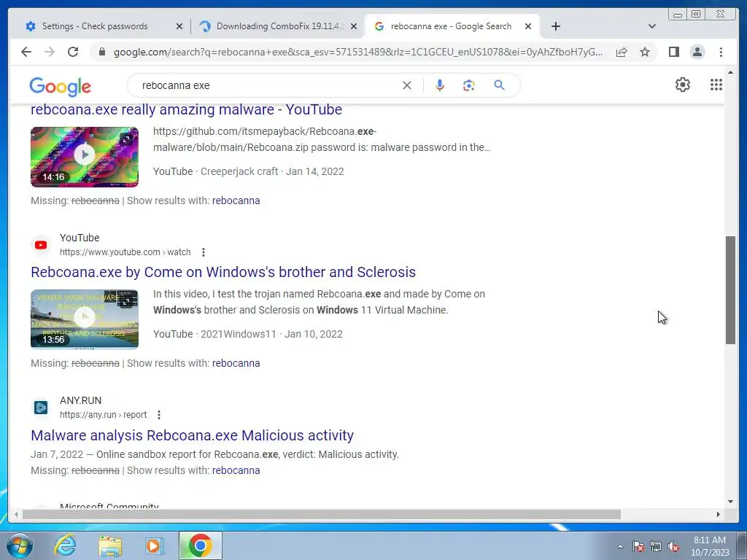Click ANY.RUN site favicon
The image size is (747, 560).
[41, 408]
